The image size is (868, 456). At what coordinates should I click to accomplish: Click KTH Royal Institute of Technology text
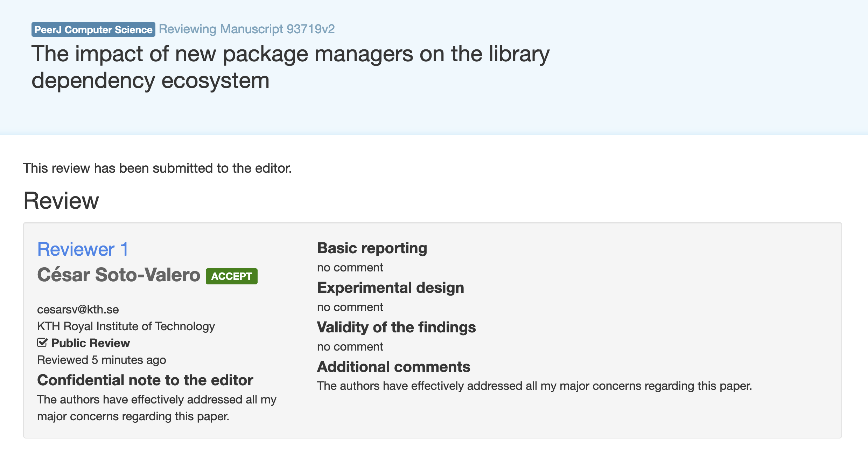coord(126,326)
